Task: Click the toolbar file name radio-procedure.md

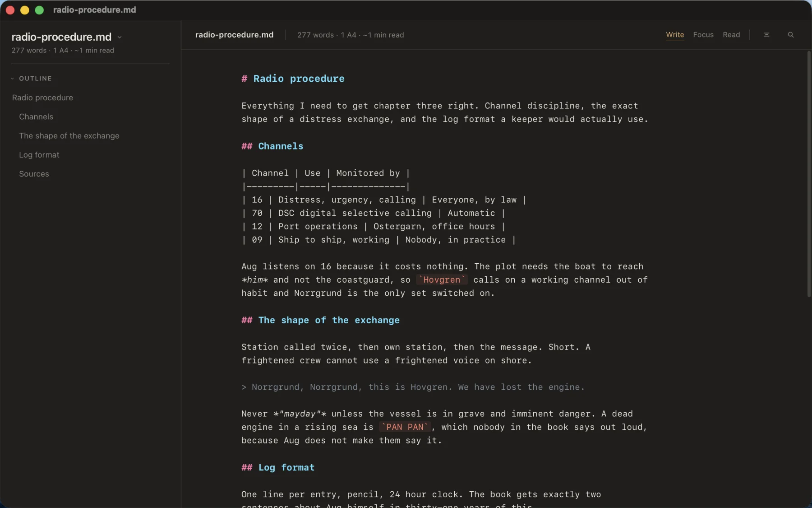Action: [234, 35]
